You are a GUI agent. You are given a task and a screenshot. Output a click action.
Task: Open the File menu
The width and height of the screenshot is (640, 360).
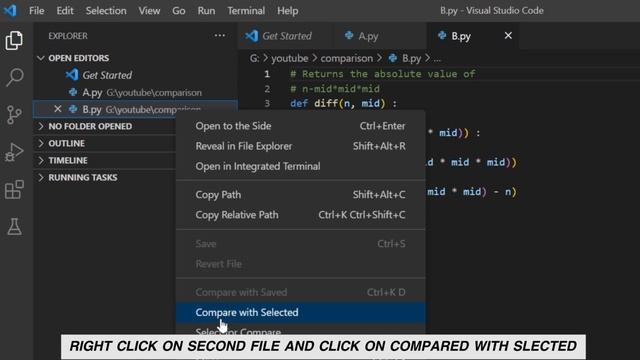point(37,11)
